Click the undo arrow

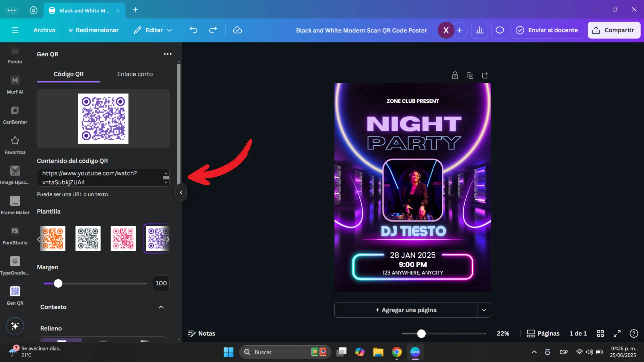click(x=193, y=30)
